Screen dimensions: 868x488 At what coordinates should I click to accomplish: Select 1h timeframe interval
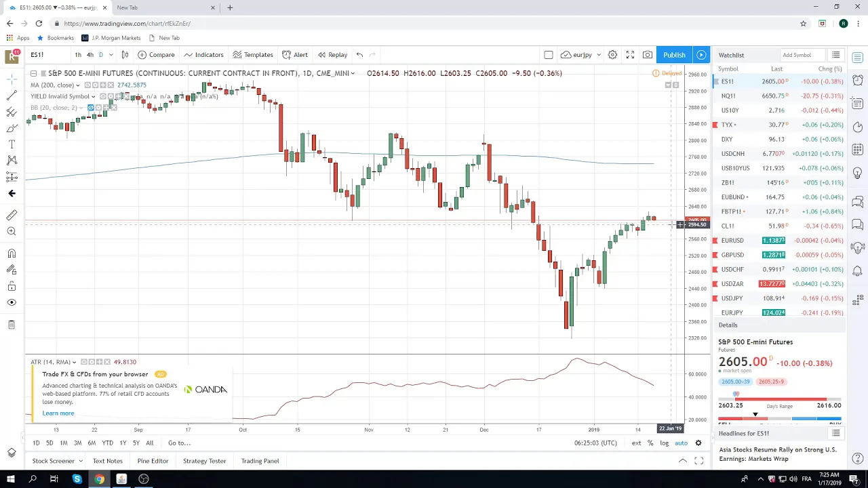[78, 55]
